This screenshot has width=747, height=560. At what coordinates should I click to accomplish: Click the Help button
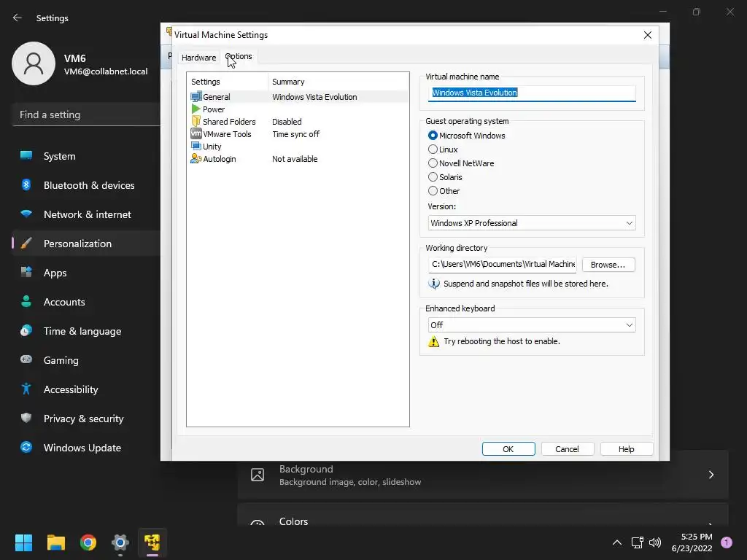click(x=626, y=449)
